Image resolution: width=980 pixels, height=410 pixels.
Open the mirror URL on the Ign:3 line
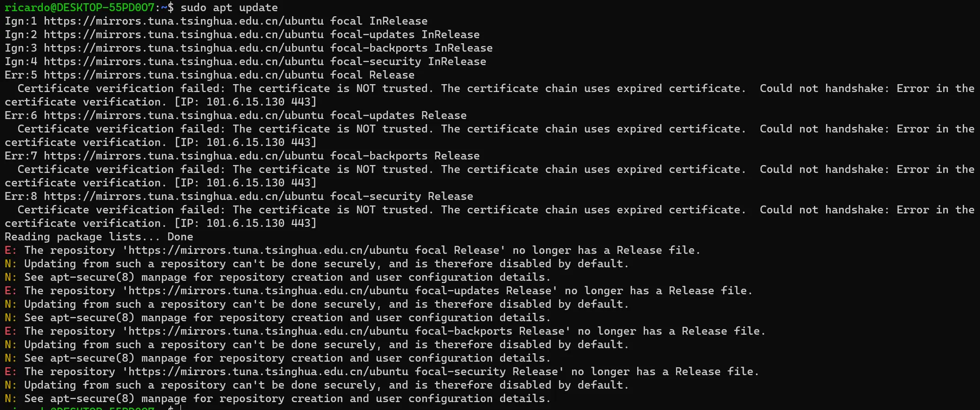click(x=183, y=48)
